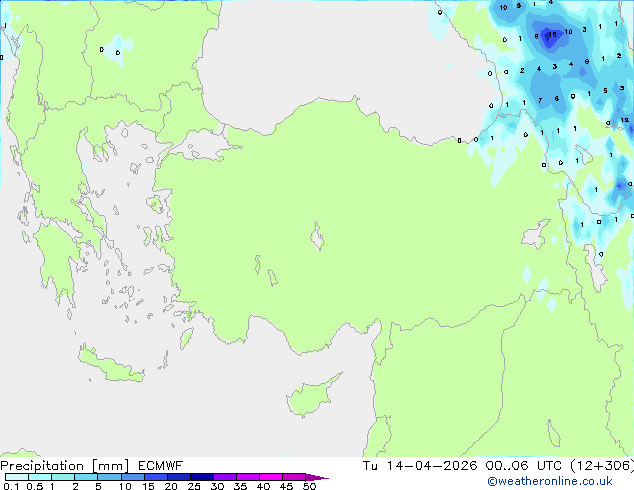
Task: Select the 20–25 mm legend swatch
Action: coord(178,477)
